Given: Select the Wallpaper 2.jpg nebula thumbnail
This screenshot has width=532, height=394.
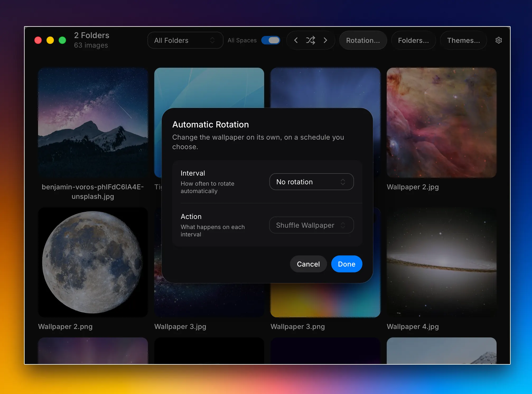Looking at the screenshot, I should [441, 122].
